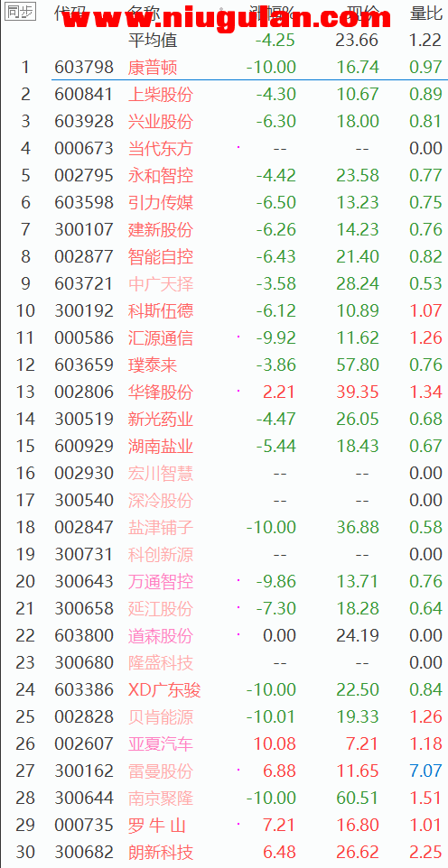Select stock code 600841

84,94
